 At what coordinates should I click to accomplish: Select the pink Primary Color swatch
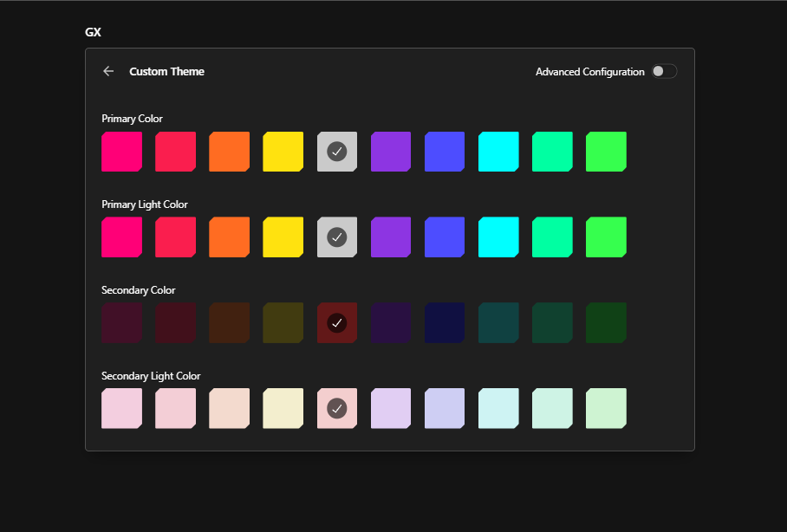(x=121, y=152)
